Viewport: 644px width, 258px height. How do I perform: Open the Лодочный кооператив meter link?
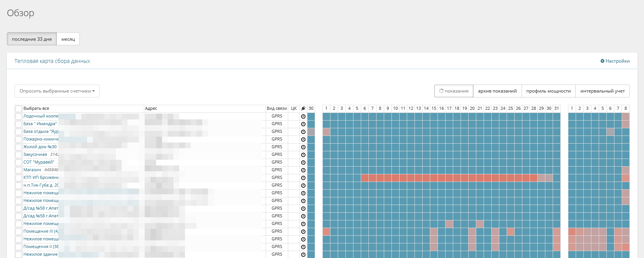click(x=41, y=116)
